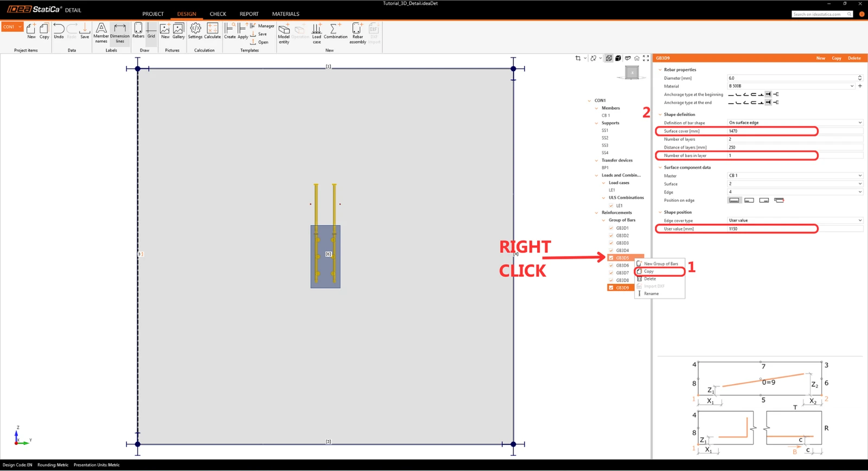Click Number of bars in layer field
The image size is (868, 471).
coord(795,155)
